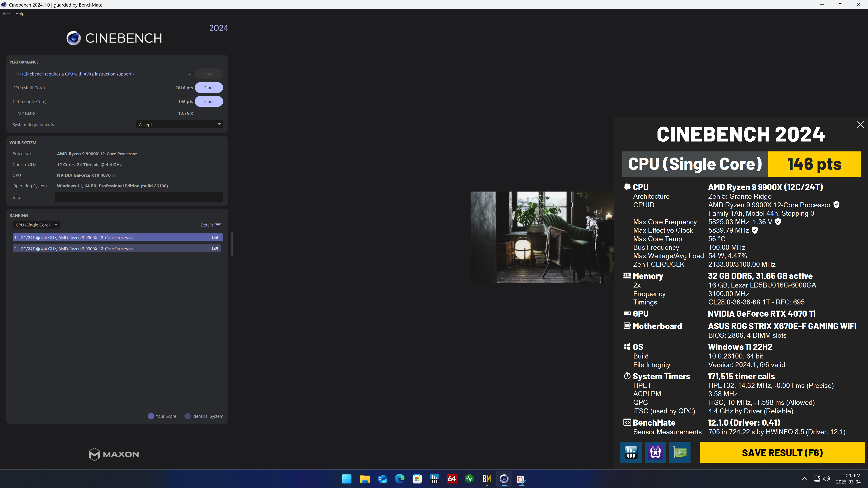The image size is (868, 488).
Task: Click the NVIDIA GeForce RTX 4070 Ti system entry
Action: (x=86, y=175)
